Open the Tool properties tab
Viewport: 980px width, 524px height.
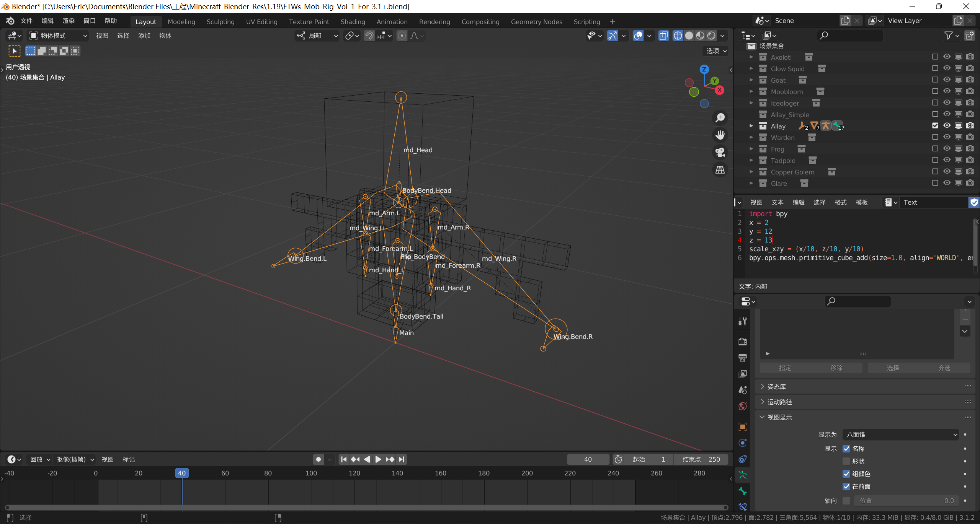743,321
